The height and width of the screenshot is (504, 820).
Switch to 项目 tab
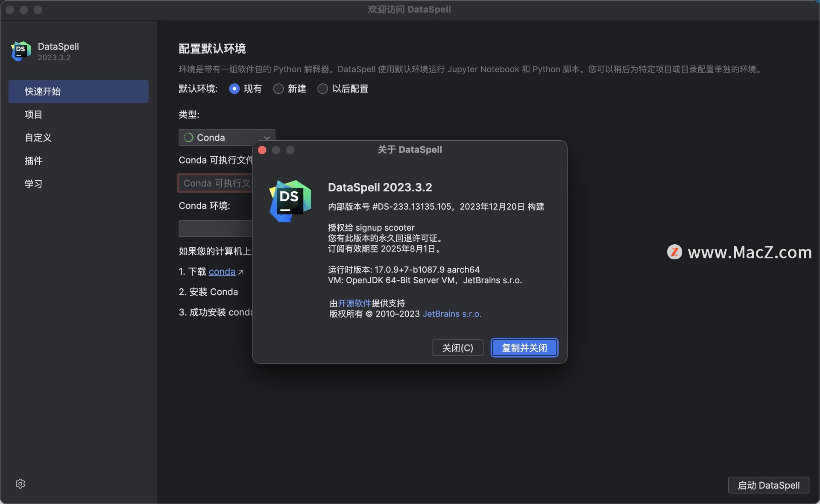(79, 114)
